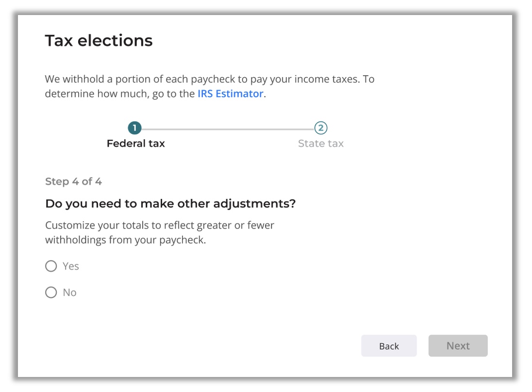Image resolution: width=532 pixels, height=392 pixels.
Task: Click the progress line between the steps
Action: point(227,129)
